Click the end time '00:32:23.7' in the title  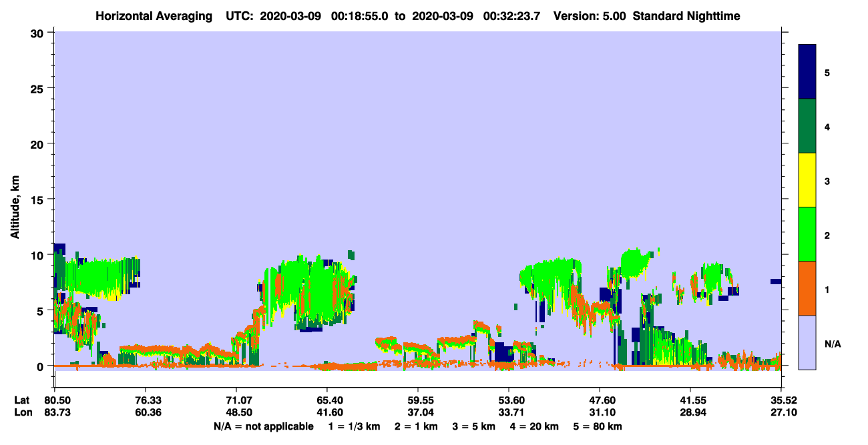pos(511,16)
